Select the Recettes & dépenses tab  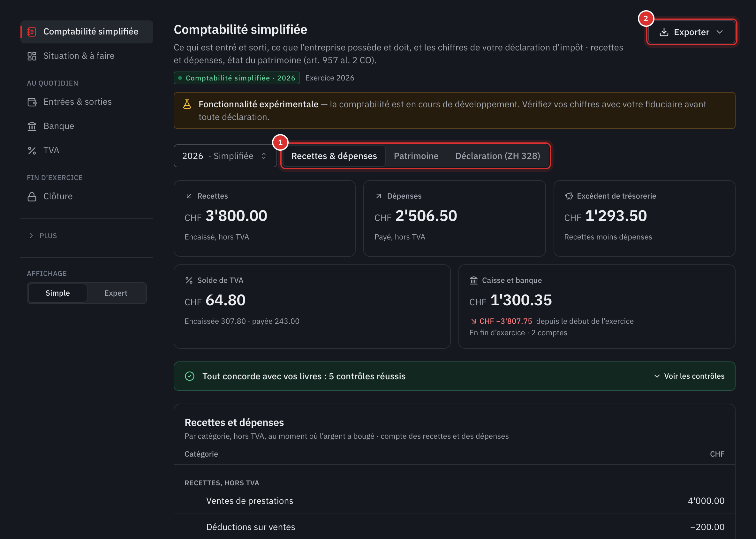click(334, 156)
